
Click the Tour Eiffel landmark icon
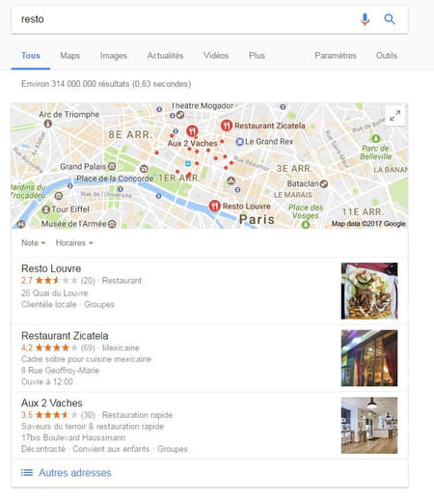click(x=46, y=210)
